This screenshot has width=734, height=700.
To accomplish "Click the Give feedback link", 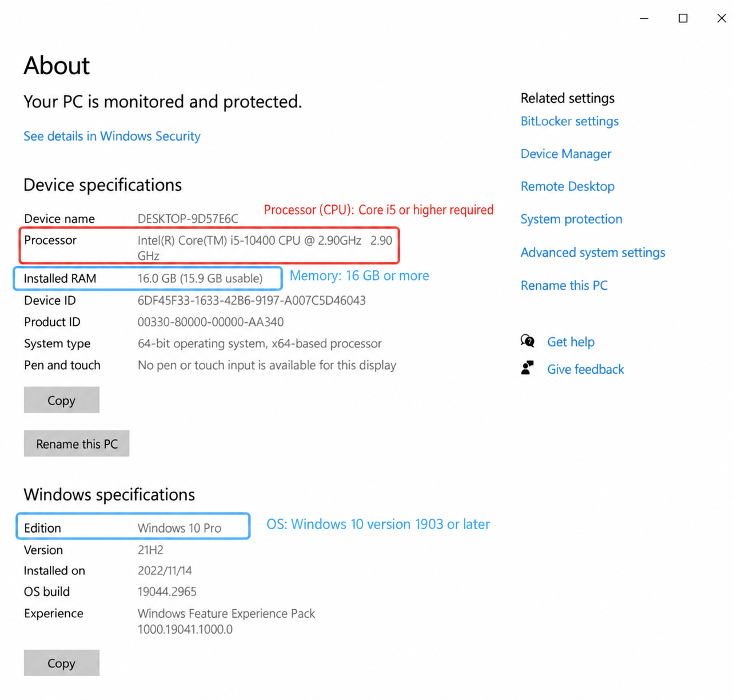I will click(x=585, y=369).
